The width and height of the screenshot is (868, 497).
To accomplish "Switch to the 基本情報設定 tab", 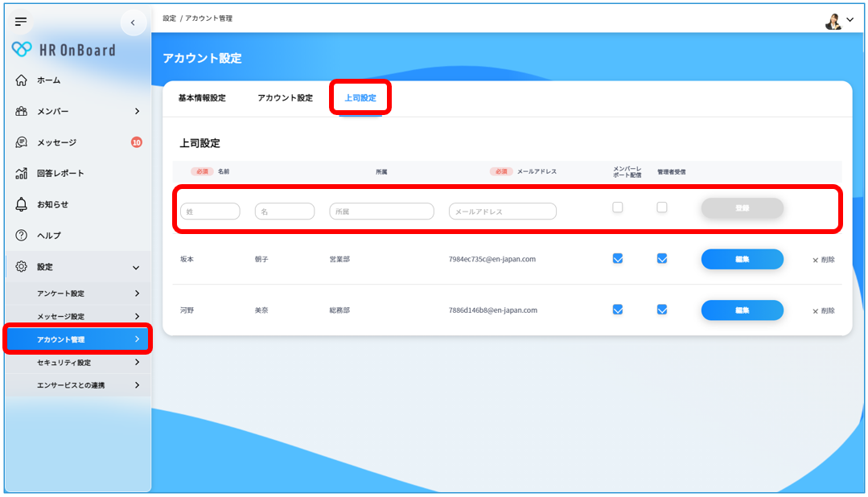I will [x=202, y=98].
